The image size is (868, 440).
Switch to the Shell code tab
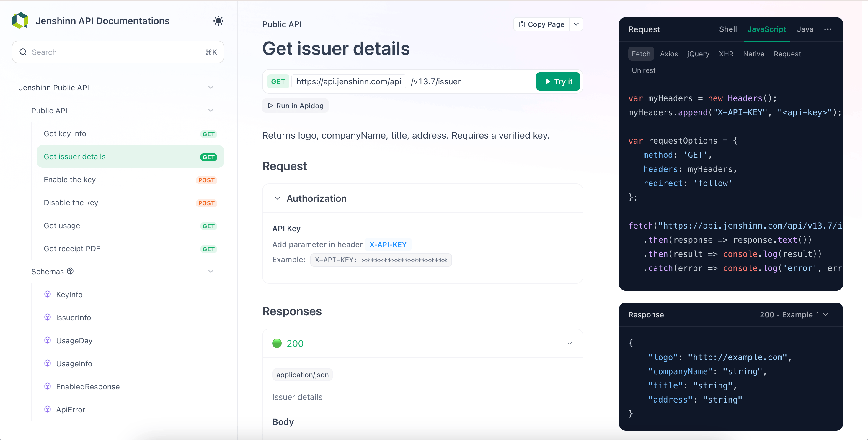[x=727, y=29]
